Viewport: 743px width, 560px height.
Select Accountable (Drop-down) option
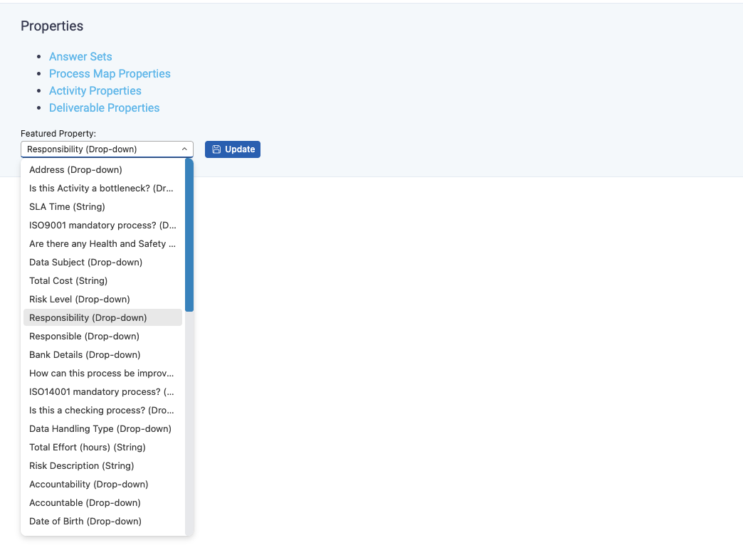coord(102,502)
